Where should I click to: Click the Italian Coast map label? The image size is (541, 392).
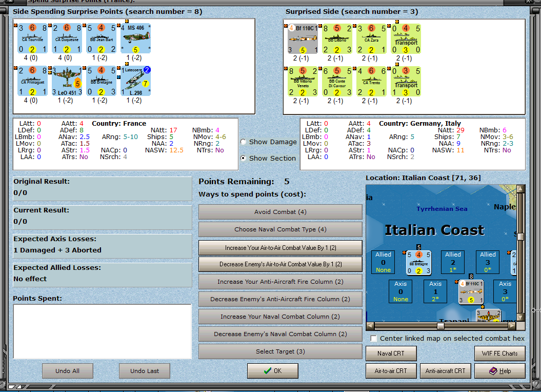point(434,230)
